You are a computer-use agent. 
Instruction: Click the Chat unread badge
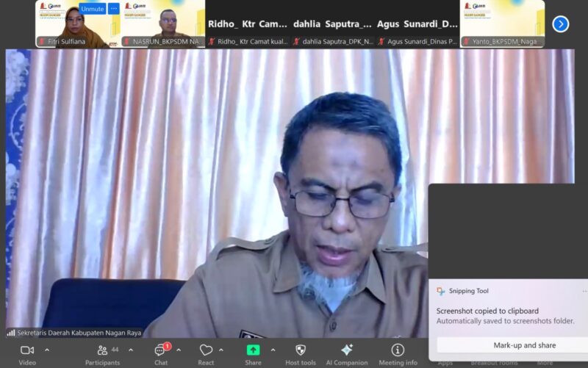[168, 346]
